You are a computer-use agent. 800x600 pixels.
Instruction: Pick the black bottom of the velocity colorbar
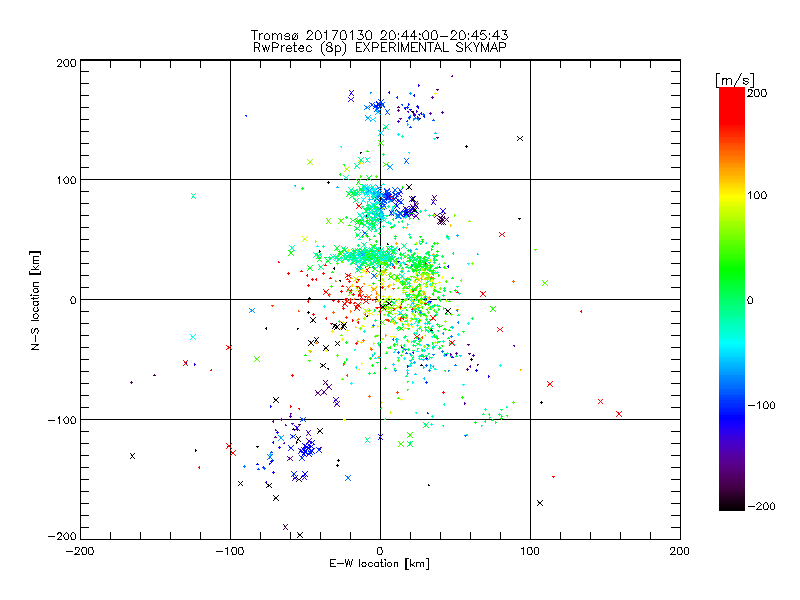(x=732, y=503)
